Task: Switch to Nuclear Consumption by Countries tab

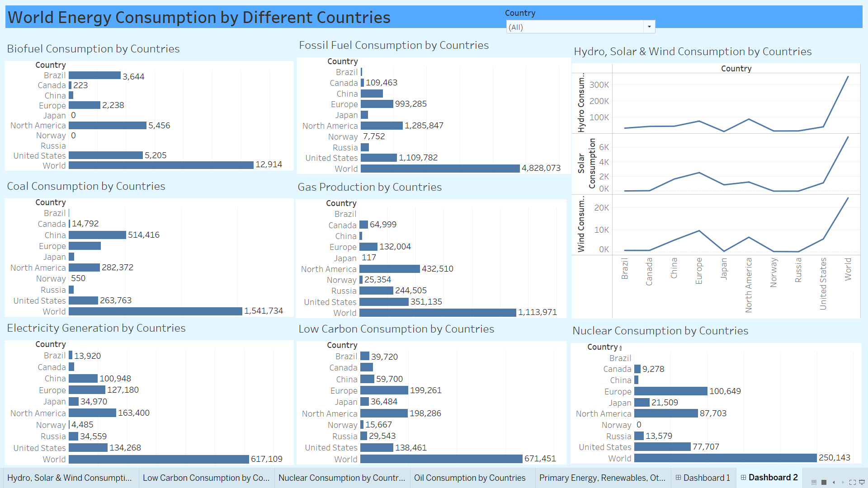Action: click(341, 478)
